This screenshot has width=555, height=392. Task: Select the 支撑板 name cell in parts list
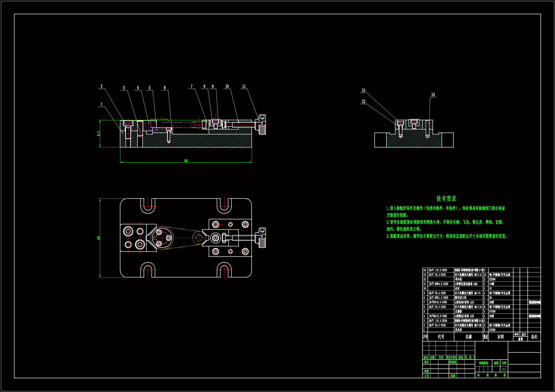pyautogui.click(x=458, y=312)
